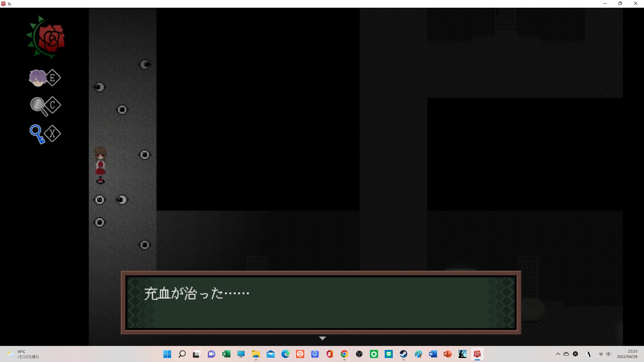Open Steam from the taskbar

click(403, 354)
